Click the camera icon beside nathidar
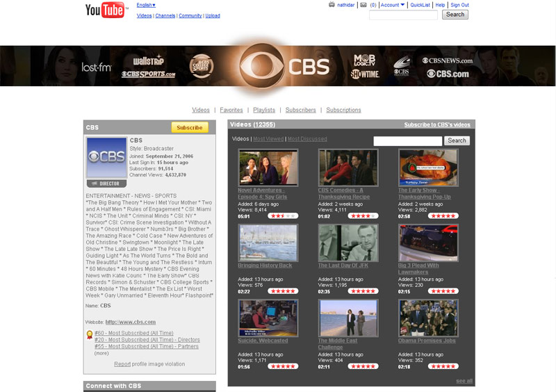The image size is (556, 392). click(x=332, y=5)
